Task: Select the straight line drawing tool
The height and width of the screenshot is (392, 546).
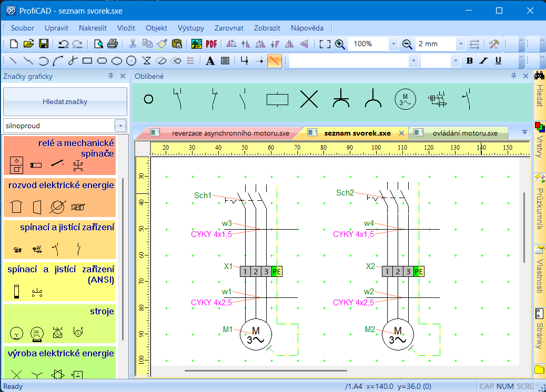Action: point(13,61)
